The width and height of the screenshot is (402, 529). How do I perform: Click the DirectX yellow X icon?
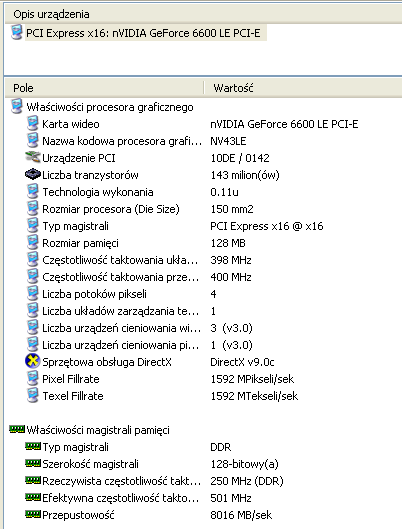pyautogui.click(x=33, y=361)
